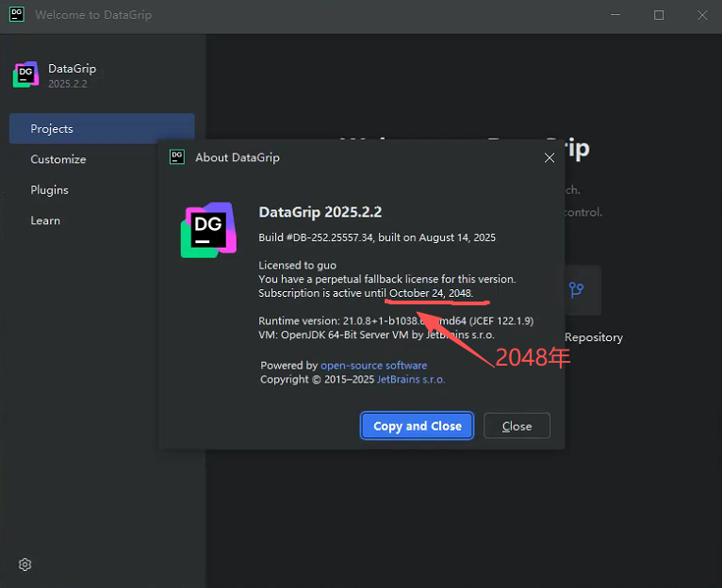Switch to the Customize section
Viewport: 722px width, 588px height.
(58, 159)
